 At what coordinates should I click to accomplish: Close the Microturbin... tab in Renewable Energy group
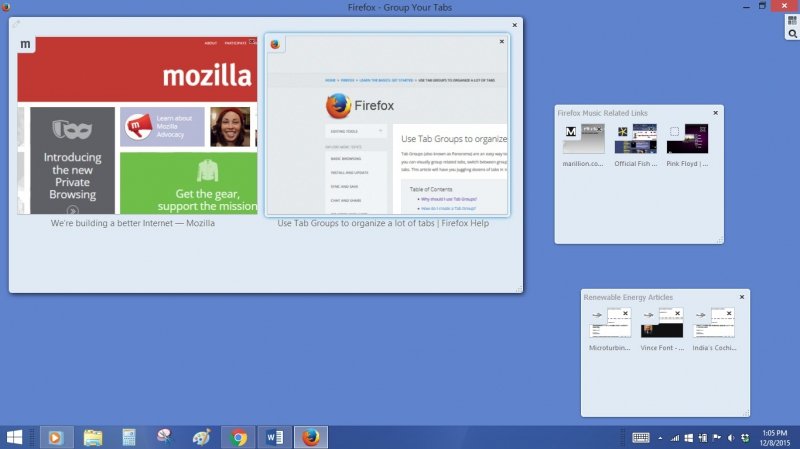pyautogui.click(x=625, y=313)
